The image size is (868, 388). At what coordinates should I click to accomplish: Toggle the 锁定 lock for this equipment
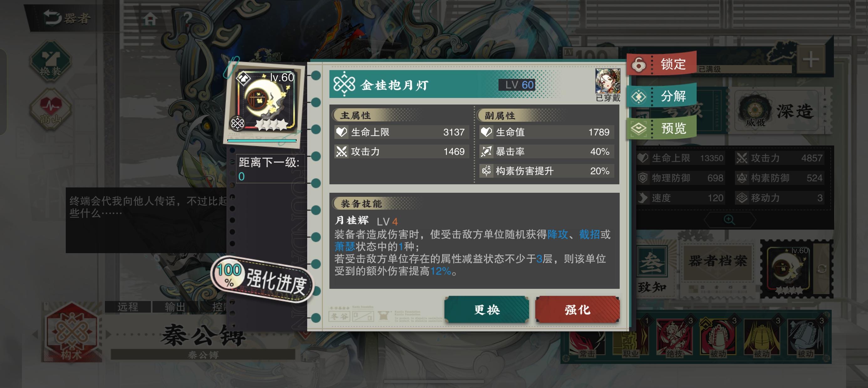click(662, 64)
